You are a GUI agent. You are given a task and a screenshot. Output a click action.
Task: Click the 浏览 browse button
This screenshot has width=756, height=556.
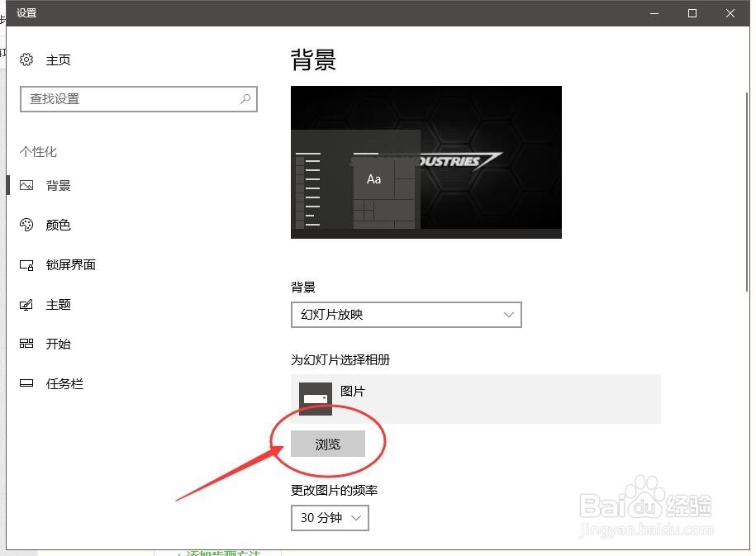pyautogui.click(x=328, y=444)
